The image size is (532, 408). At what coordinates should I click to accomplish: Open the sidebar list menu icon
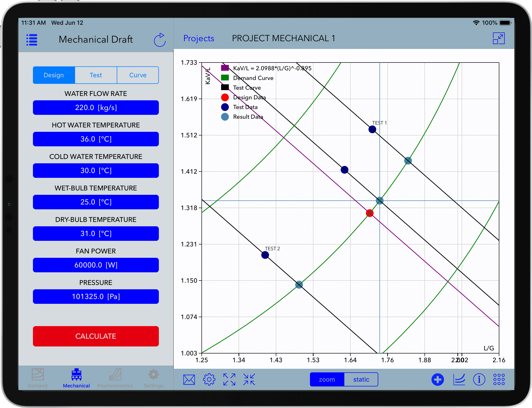[31, 39]
